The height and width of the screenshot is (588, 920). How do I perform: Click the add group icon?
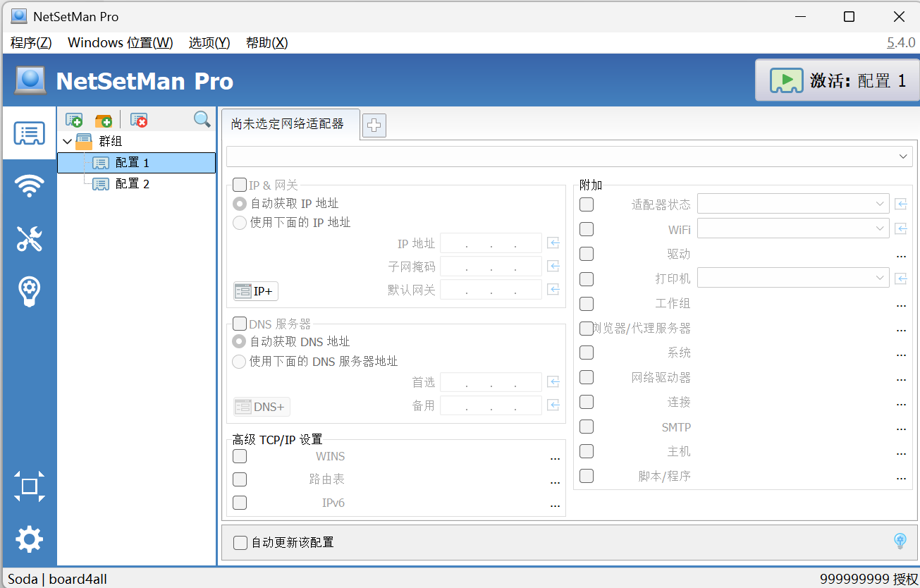pyautogui.click(x=103, y=120)
